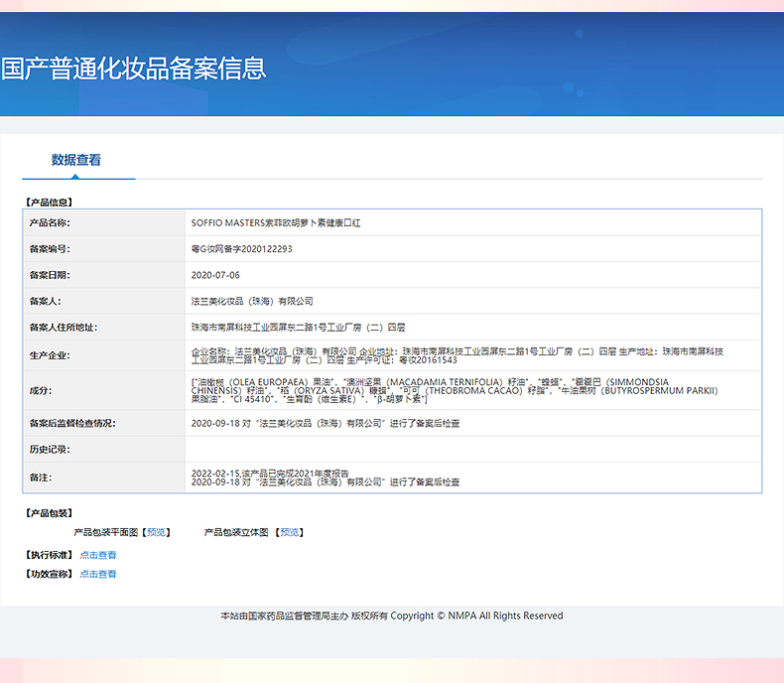Click 预览 link for 产品包装立体图
This screenshot has width=784, height=683.
[291, 533]
